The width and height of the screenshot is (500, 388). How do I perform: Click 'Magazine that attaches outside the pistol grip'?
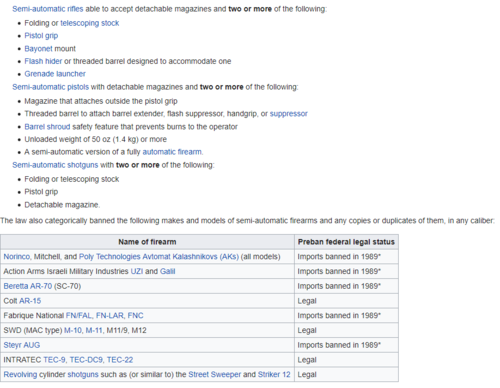(101, 101)
